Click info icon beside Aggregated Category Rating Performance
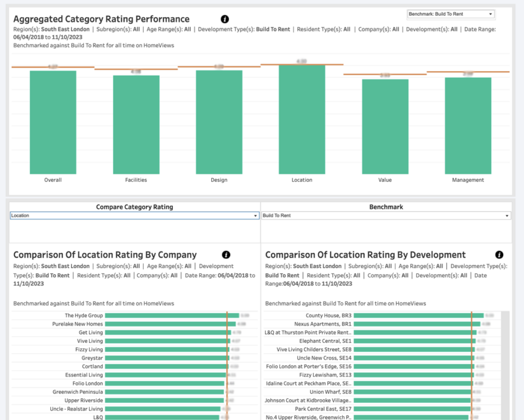 (225, 19)
